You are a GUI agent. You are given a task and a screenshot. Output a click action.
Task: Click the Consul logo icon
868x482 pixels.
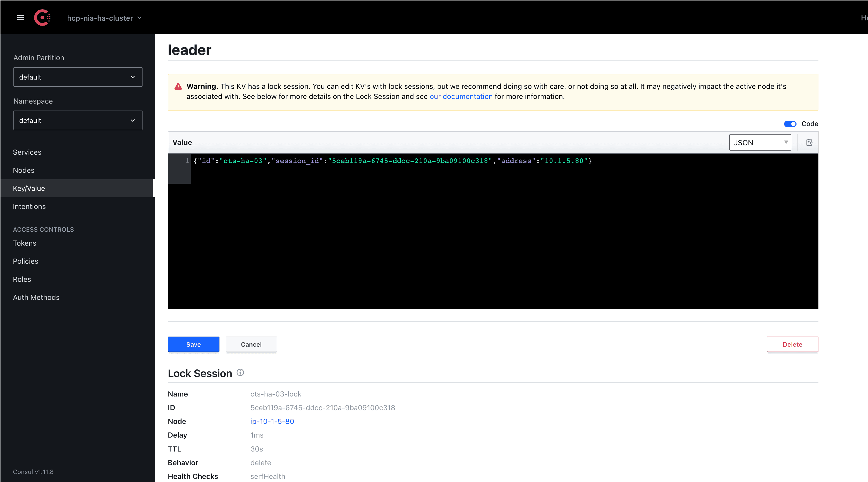click(42, 18)
